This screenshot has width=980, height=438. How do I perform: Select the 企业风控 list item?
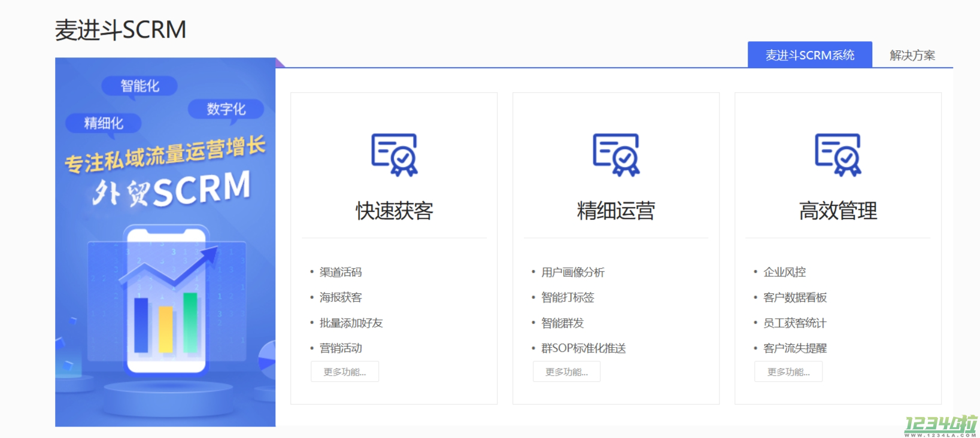(x=785, y=272)
